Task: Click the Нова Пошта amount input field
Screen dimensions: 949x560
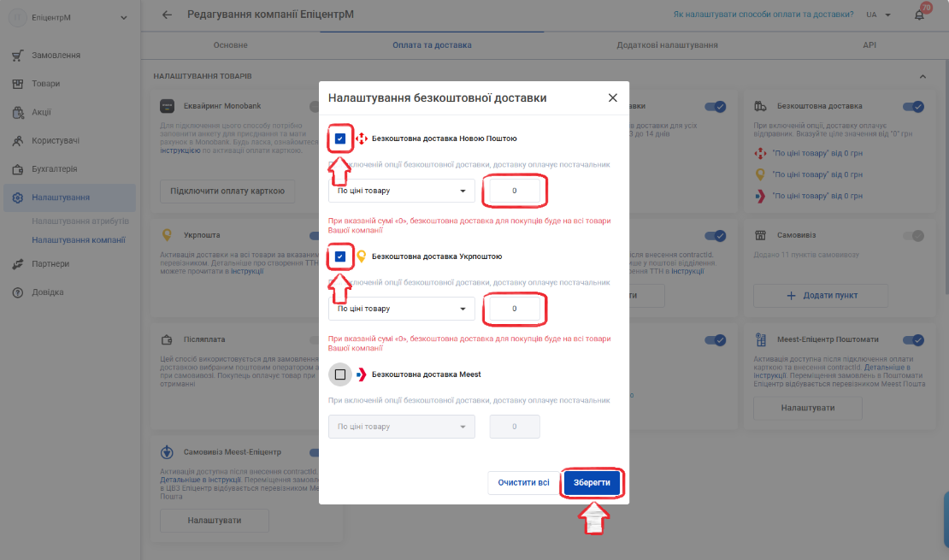Action: (515, 191)
